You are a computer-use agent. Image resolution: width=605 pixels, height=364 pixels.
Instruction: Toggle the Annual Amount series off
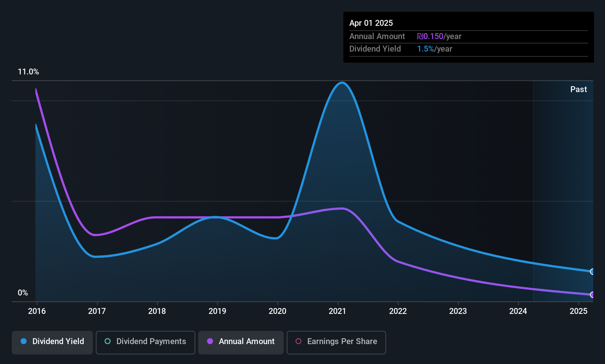(x=241, y=342)
